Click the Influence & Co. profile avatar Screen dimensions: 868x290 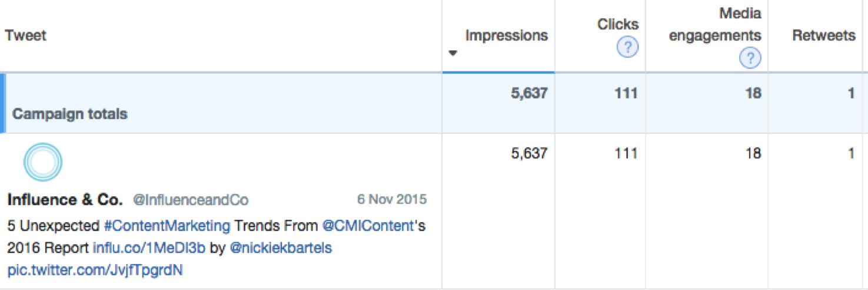[43, 162]
